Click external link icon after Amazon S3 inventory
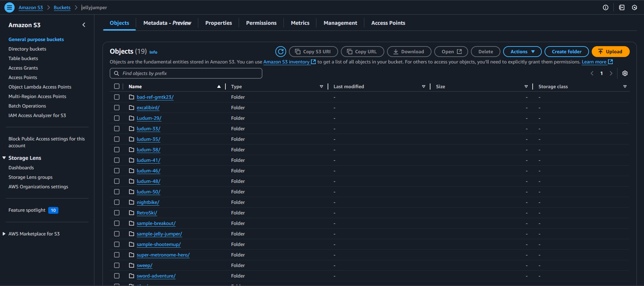 [x=313, y=62]
